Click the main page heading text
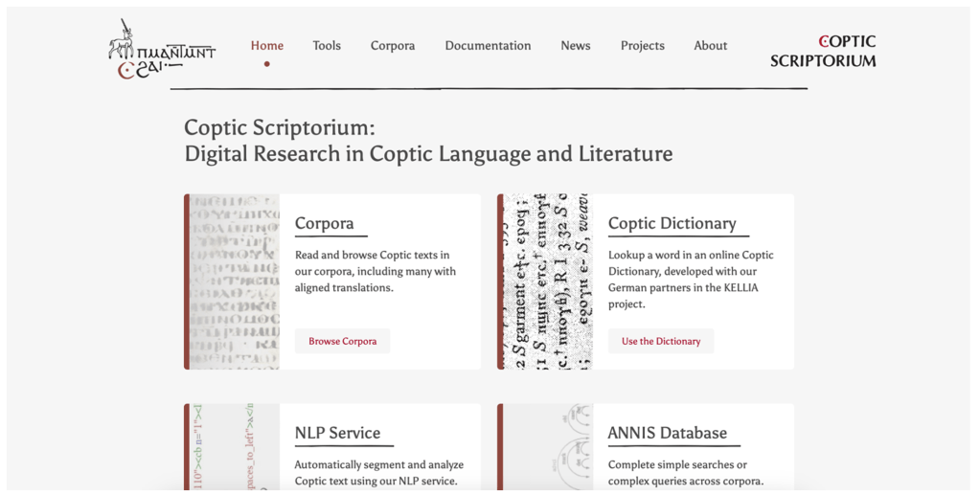 click(x=427, y=141)
